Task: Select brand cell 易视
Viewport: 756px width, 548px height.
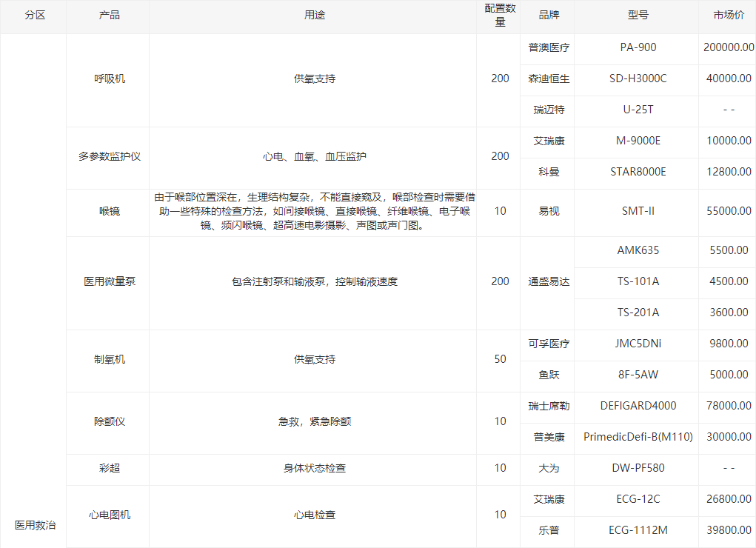Action: [549, 211]
